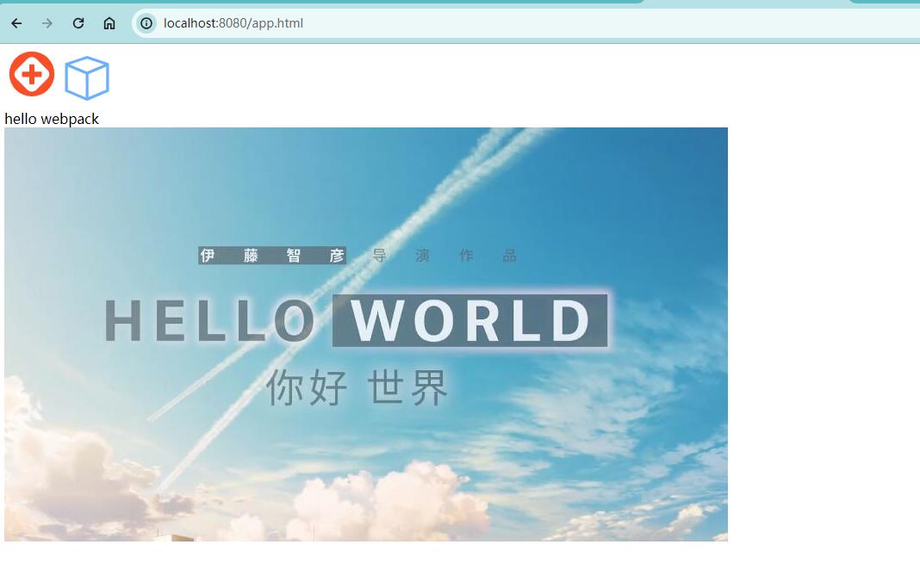Focus the address bar showing localhost:8080/app.html
The width and height of the screenshot is (920, 588).
pyautogui.click(x=526, y=23)
